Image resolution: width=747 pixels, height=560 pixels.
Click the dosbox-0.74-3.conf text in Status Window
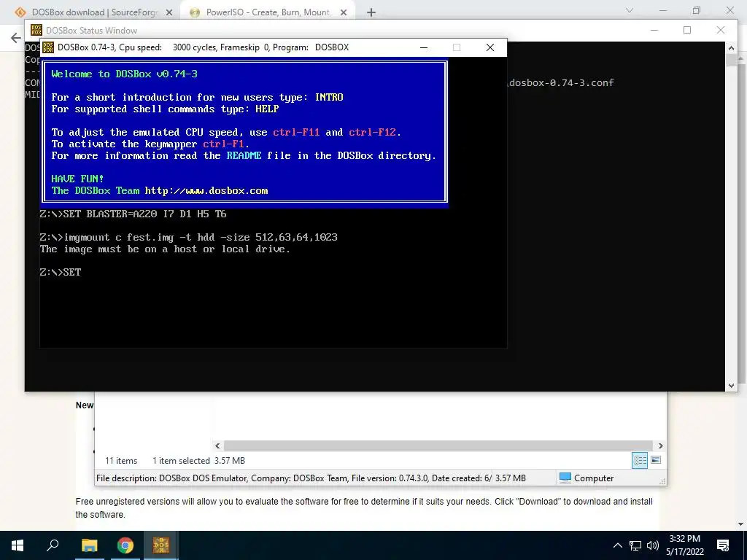(562, 83)
